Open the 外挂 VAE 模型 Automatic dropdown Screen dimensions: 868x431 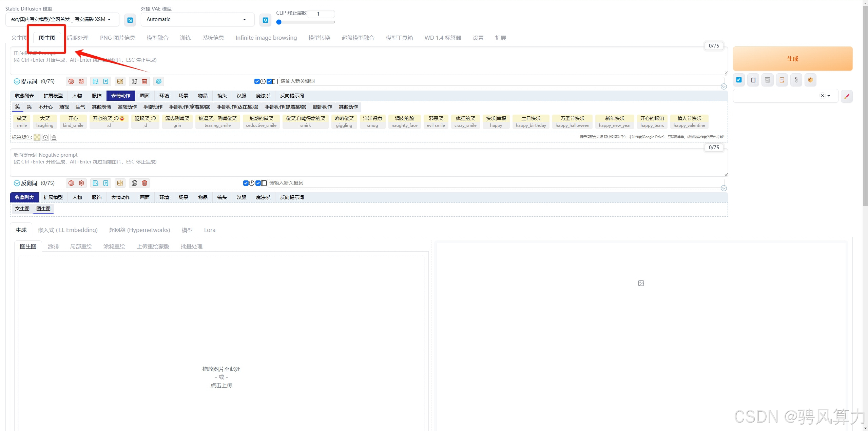pyautogui.click(x=197, y=19)
